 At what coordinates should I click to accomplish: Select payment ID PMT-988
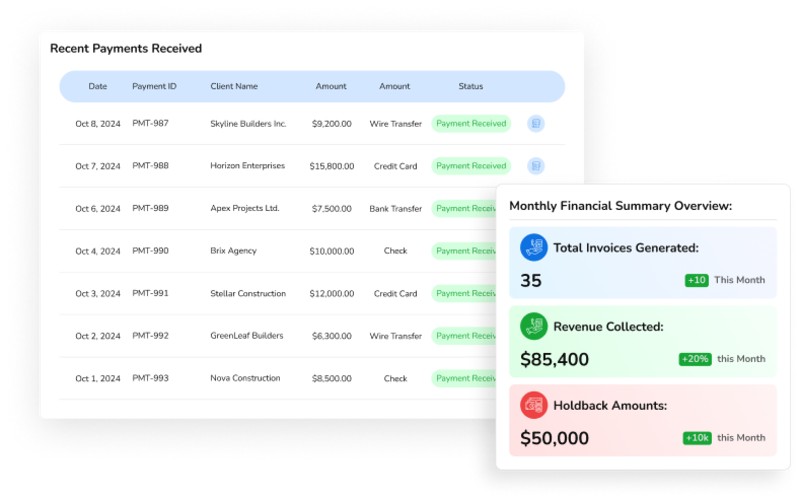[150, 165]
